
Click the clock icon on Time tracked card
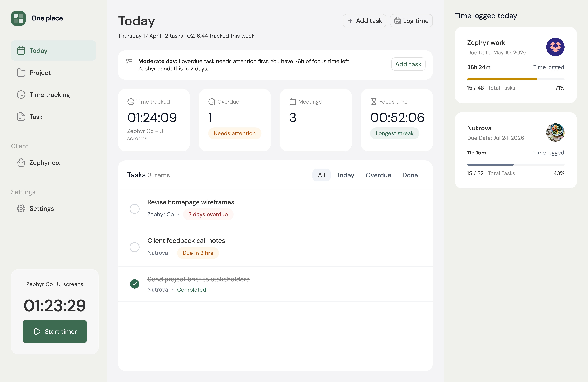[131, 102]
